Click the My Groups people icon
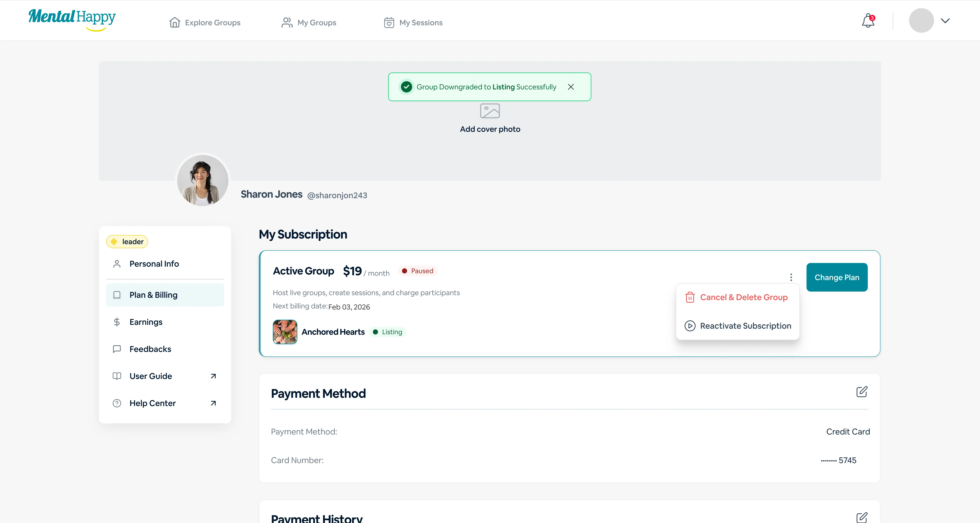 click(x=287, y=22)
